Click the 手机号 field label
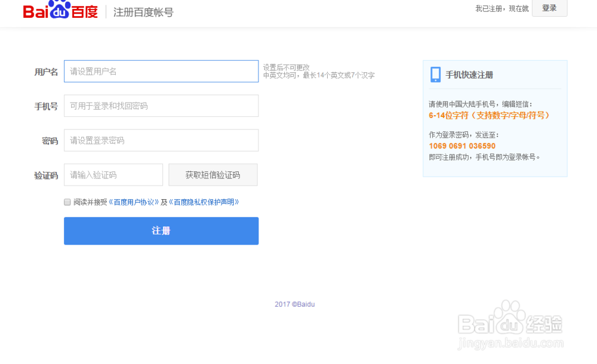This screenshot has height=364, width=597. (46, 106)
